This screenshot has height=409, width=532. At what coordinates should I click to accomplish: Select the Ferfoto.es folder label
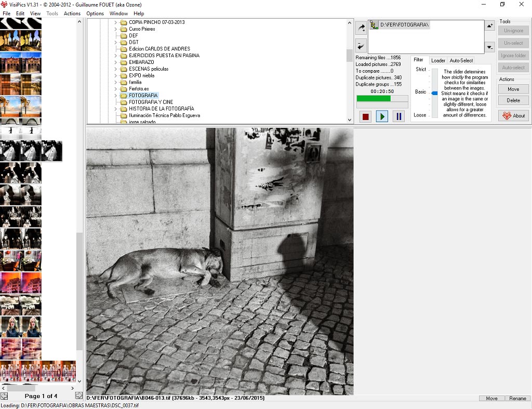click(x=139, y=89)
